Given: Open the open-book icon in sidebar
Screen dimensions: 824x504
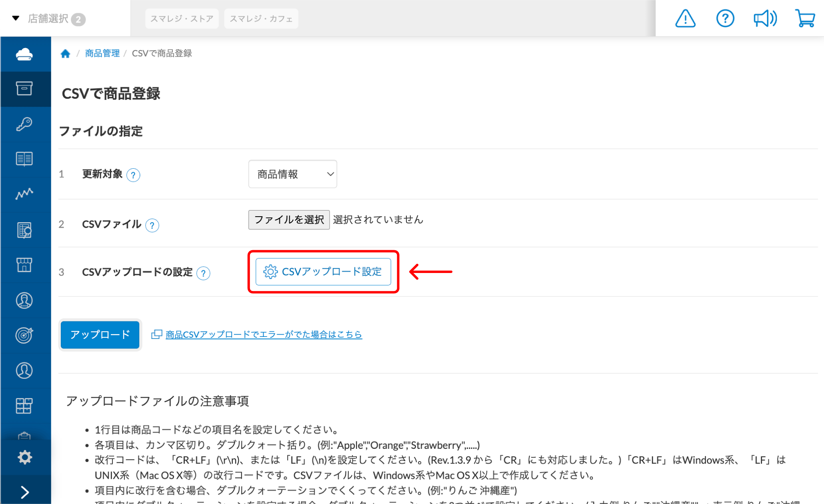Looking at the screenshot, I should point(24,159).
